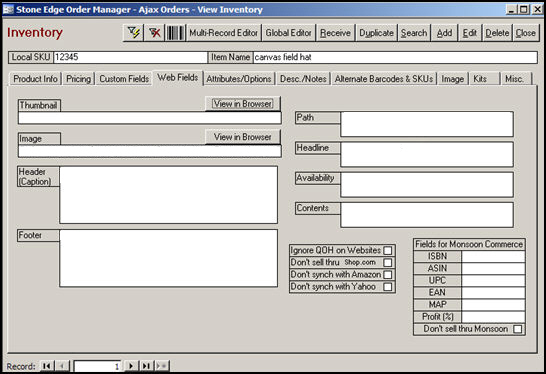Screen dimensions: 546x374
Task: Click the application icon in title bar
Action: 8,9
